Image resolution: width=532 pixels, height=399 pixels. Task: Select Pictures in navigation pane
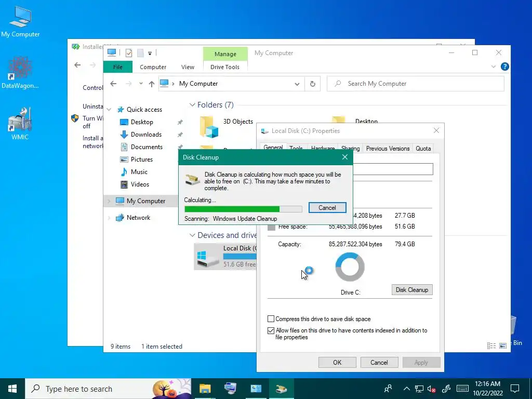click(141, 159)
